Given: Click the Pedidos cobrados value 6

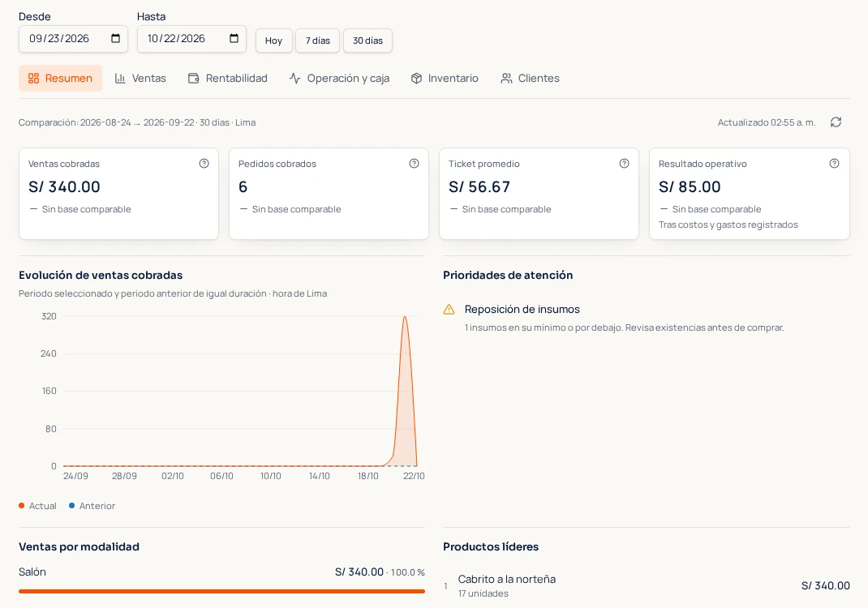Looking at the screenshot, I should [x=243, y=187].
